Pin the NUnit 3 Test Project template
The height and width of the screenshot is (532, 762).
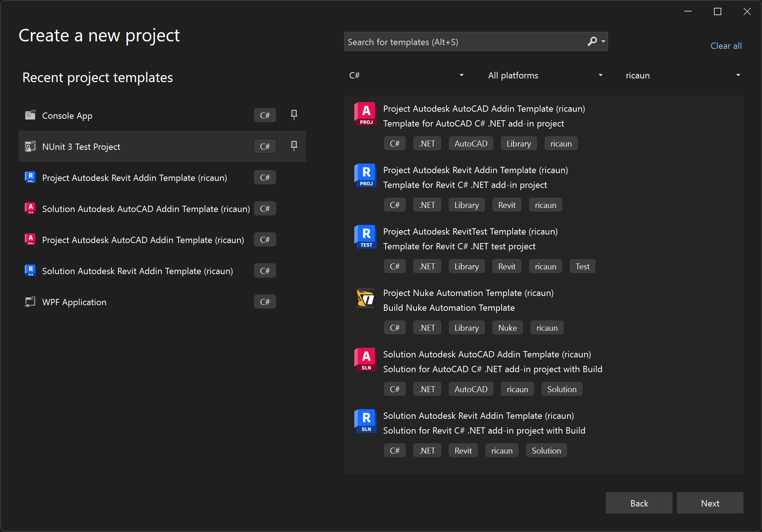[294, 146]
